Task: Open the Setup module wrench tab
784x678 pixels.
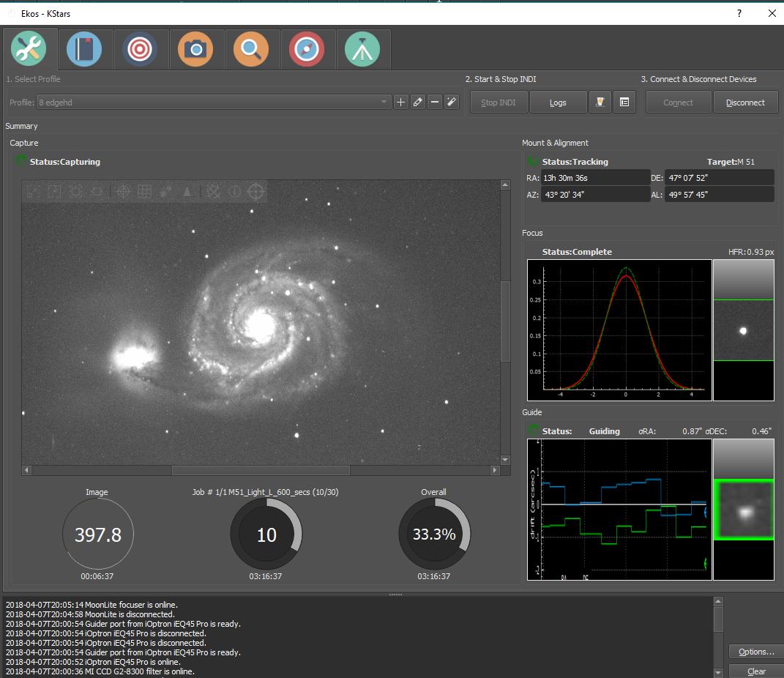Action: (29, 49)
